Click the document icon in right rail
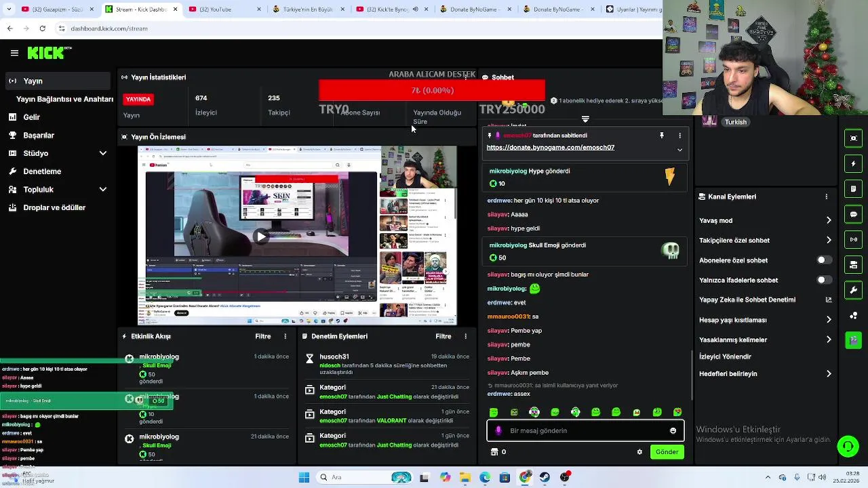The image size is (868, 488). [x=853, y=188]
